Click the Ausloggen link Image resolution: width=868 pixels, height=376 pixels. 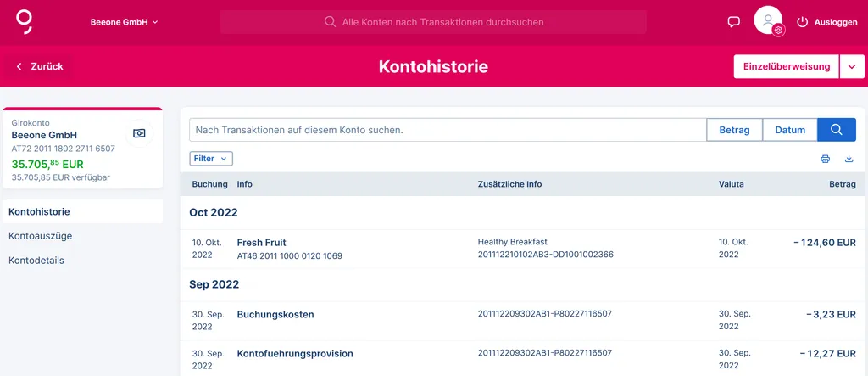coord(835,22)
